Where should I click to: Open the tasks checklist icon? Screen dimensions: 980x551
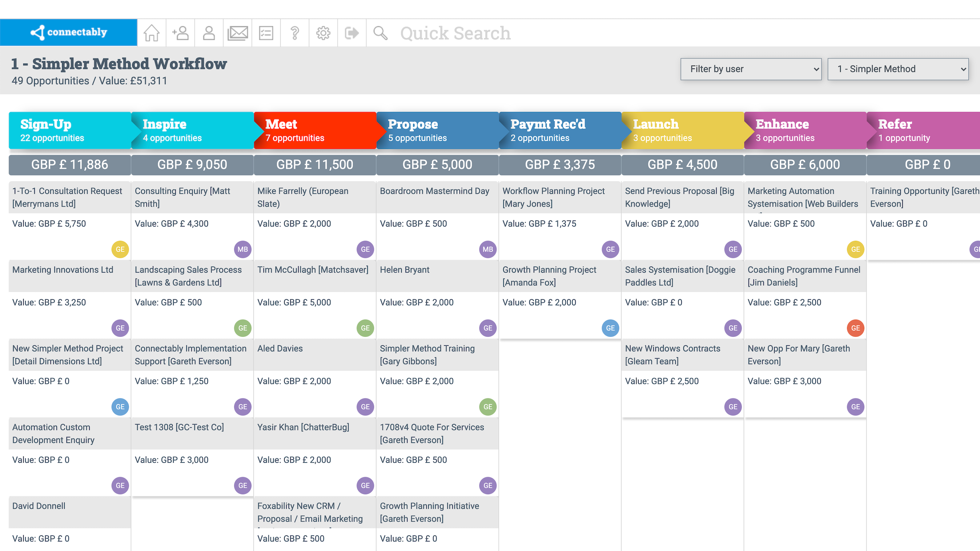[x=266, y=33]
